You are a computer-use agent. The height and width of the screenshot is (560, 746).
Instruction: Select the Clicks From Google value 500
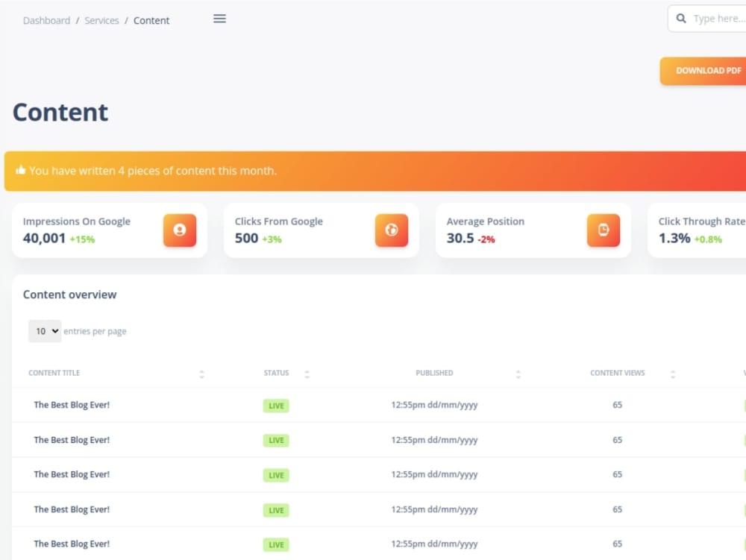(246, 238)
